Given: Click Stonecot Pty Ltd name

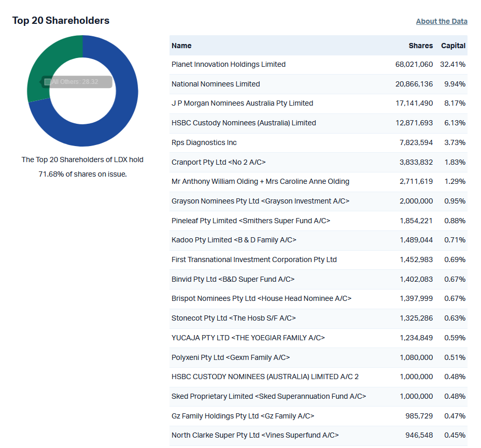Looking at the screenshot, I should (x=233, y=318).
